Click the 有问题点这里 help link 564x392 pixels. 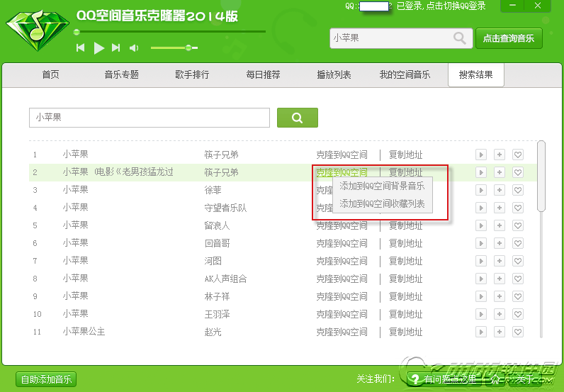[445, 379]
